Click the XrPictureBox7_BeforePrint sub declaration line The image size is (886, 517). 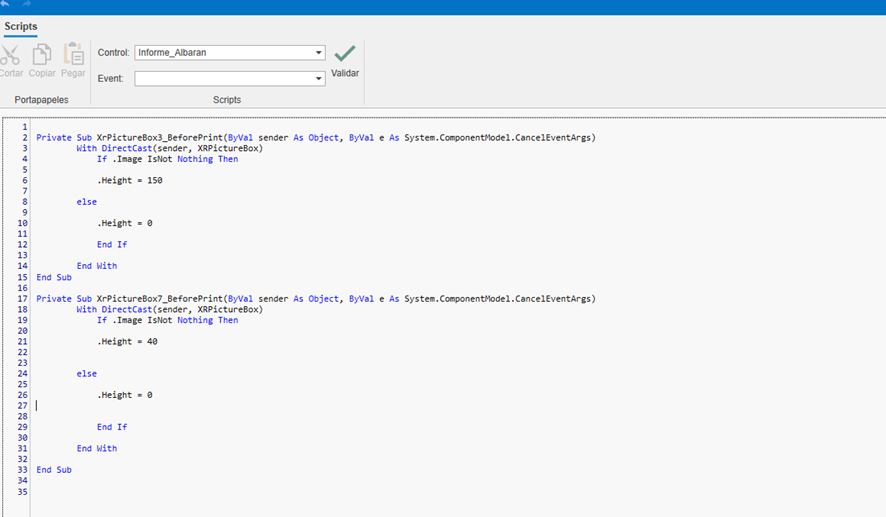point(316,299)
